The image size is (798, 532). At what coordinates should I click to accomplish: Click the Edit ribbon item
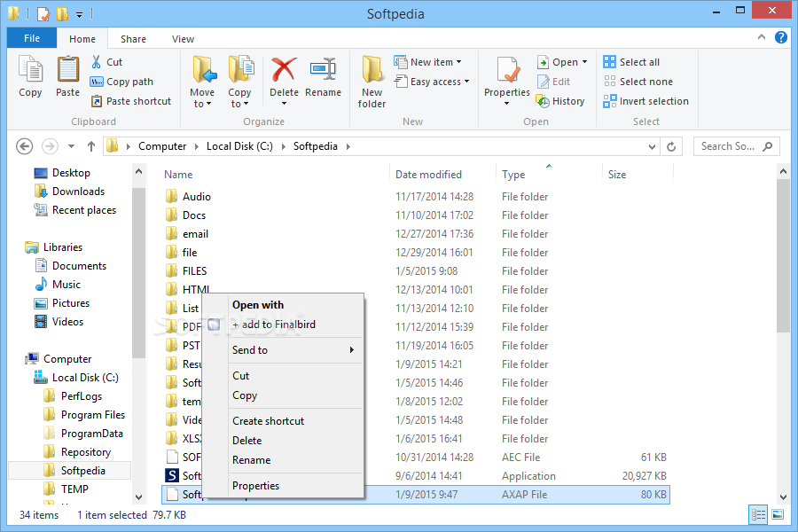[x=553, y=82]
